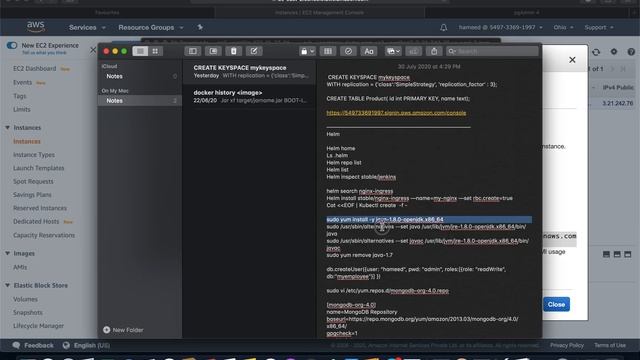Image resolution: width=640 pixels, height=360 pixels.
Task: Close the EC2 navigation sidebar X
Action: coord(93,50)
